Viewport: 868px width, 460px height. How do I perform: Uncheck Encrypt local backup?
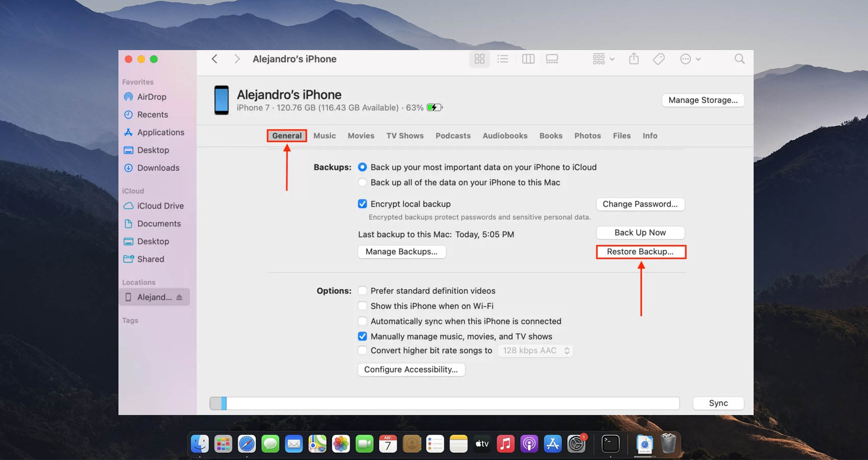click(x=363, y=204)
